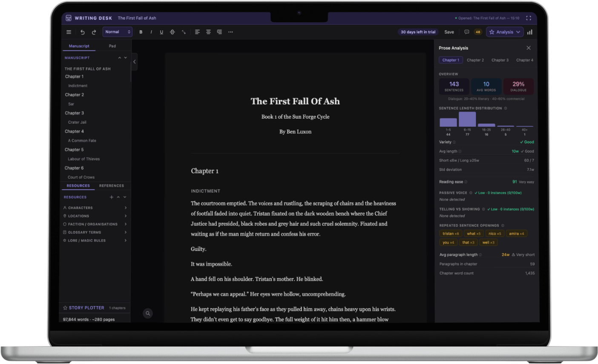
Task: Select the Court of Crows scene
Action: (81, 177)
